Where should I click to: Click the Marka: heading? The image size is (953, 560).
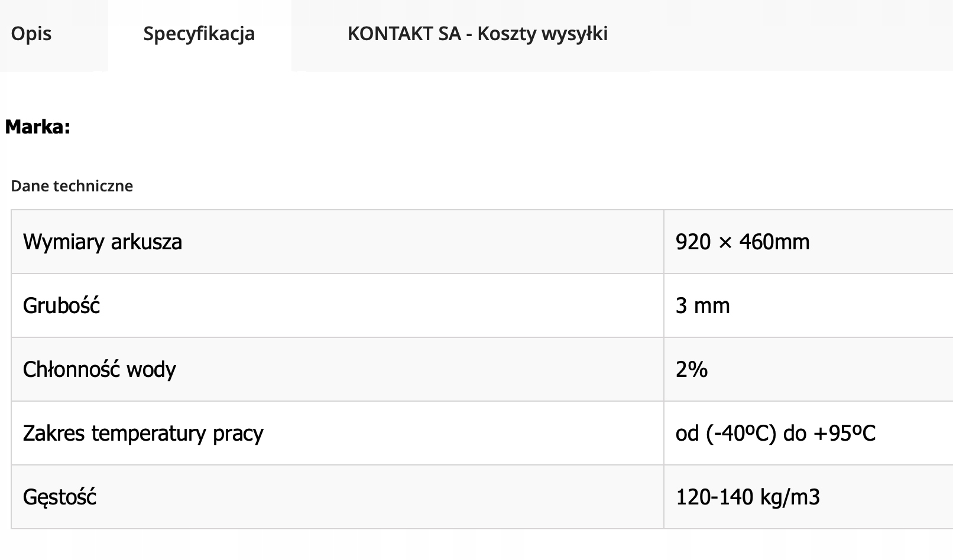38,127
